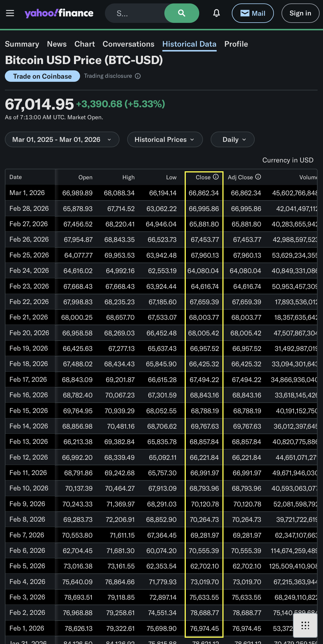Open the hamburger navigation menu
The image size is (323, 644).
click(x=10, y=13)
